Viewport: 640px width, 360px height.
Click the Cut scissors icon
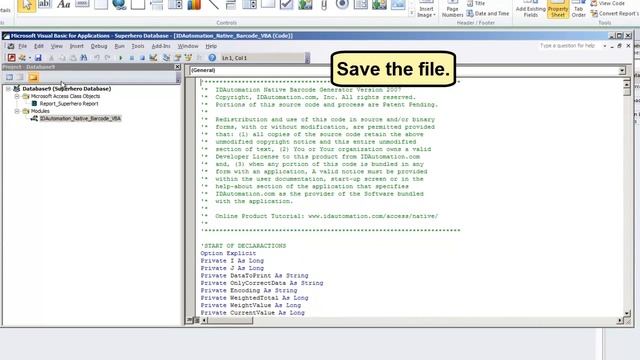51,58
